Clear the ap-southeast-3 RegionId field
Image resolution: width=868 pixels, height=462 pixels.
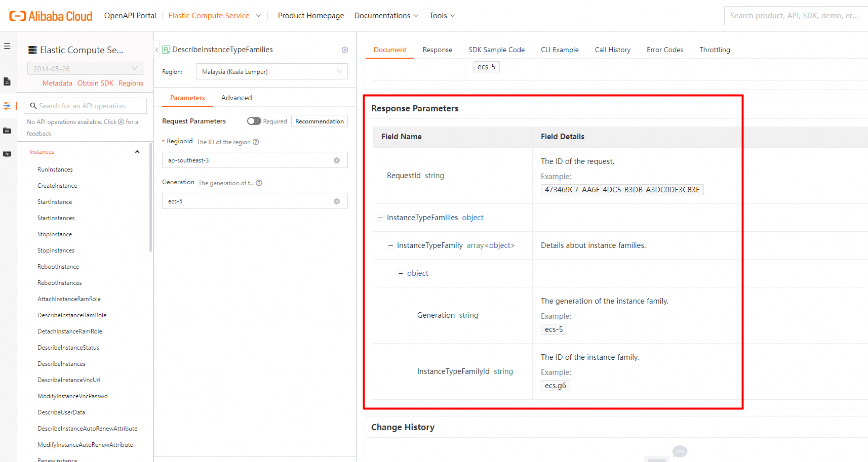(337, 160)
